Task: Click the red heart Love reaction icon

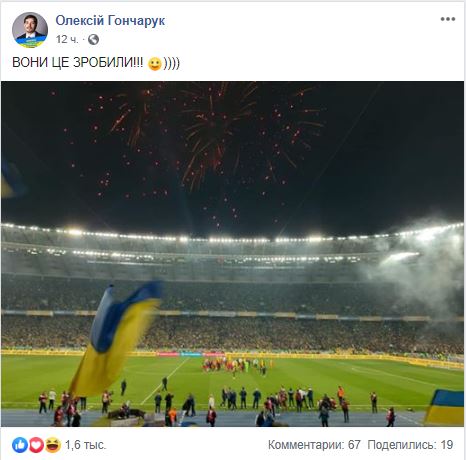Action: pos(36,445)
